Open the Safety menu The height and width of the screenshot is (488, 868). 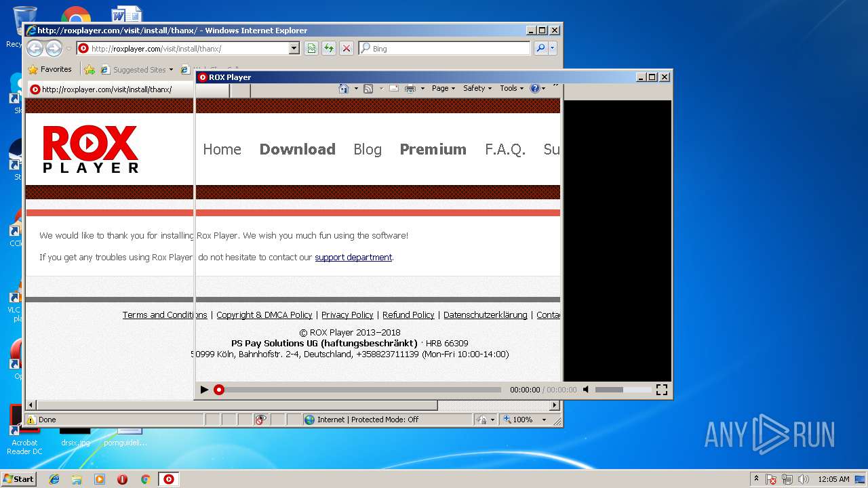(477, 88)
